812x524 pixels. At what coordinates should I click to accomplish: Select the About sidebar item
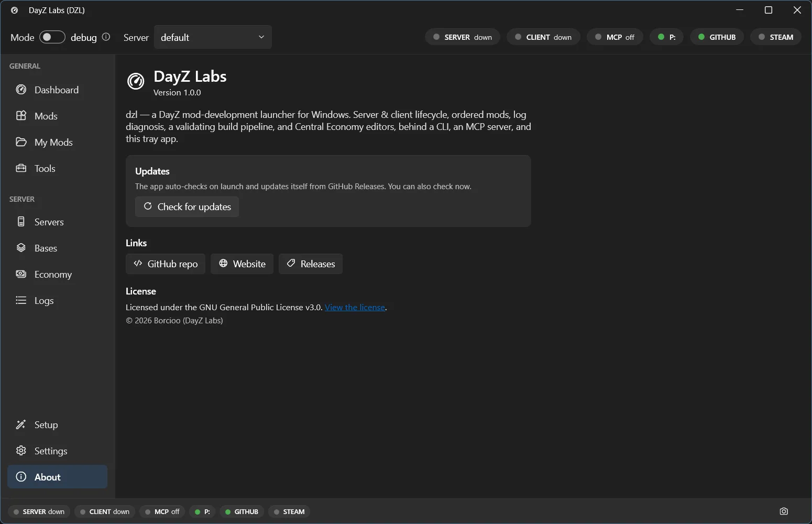pos(58,477)
